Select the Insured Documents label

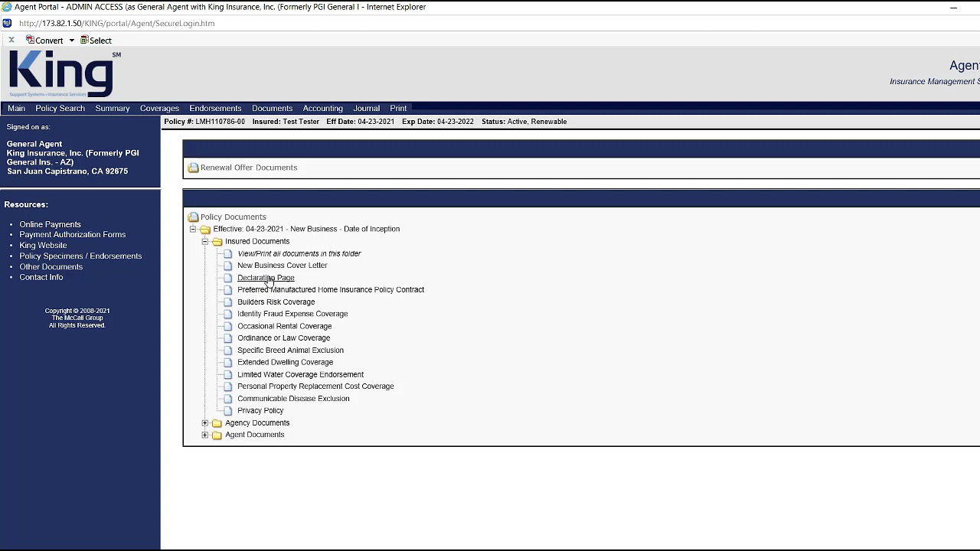pos(257,241)
